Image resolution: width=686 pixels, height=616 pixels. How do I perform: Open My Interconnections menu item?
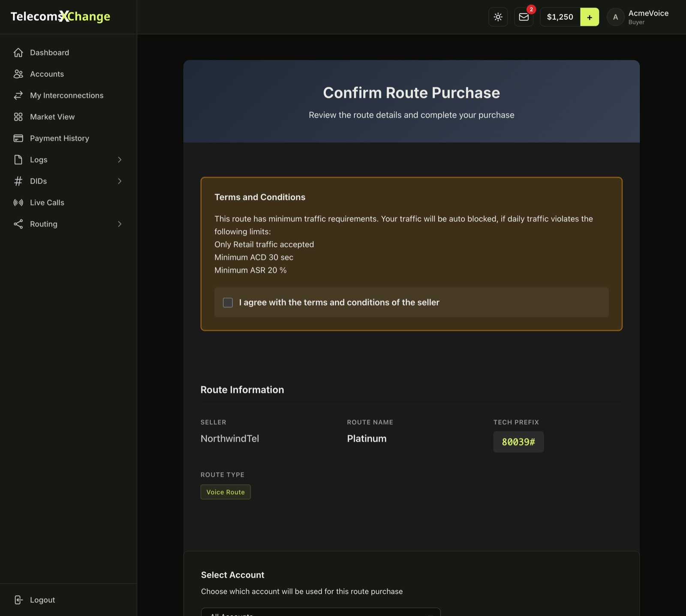tap(69, 95)
